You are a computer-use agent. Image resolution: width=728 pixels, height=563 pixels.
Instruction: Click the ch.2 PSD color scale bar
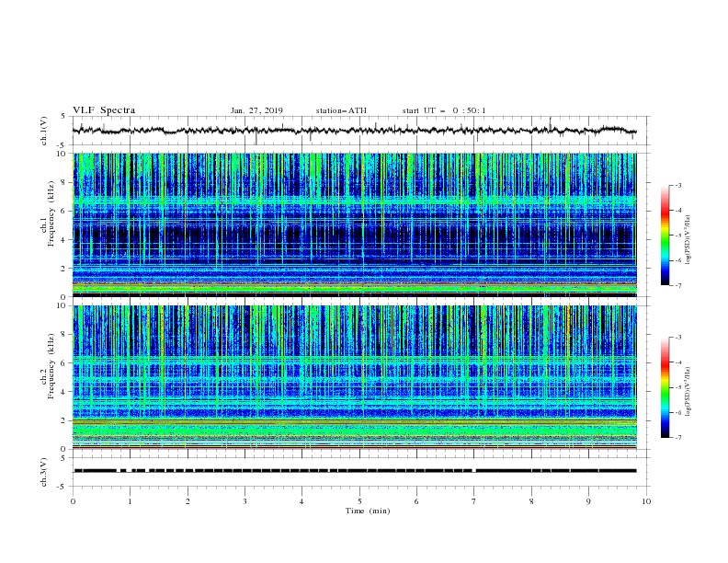665,387
